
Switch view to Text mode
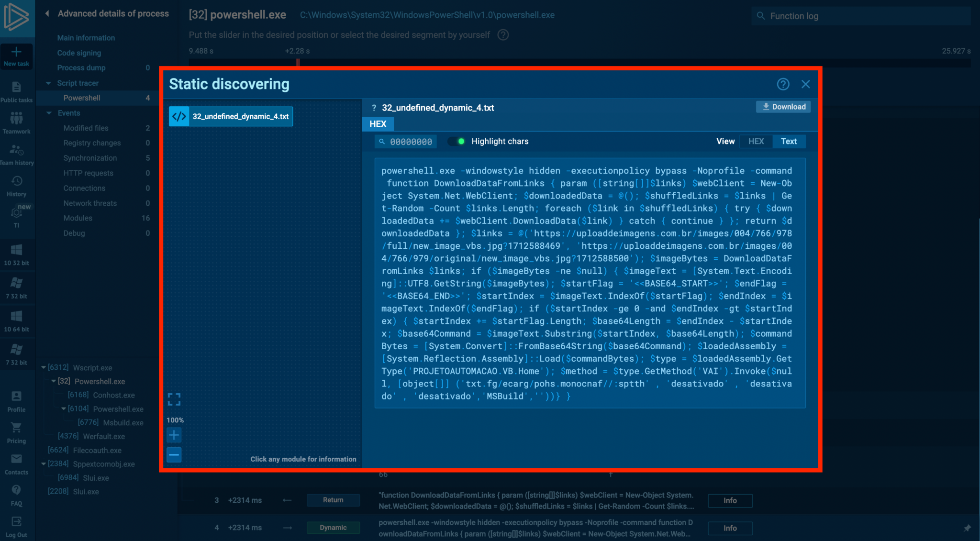click(789, 141)
